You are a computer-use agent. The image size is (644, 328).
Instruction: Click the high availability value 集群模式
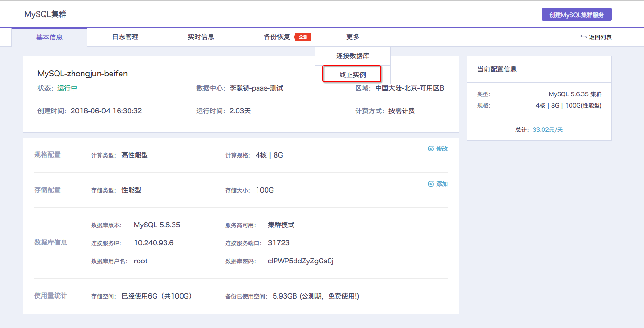281,225
